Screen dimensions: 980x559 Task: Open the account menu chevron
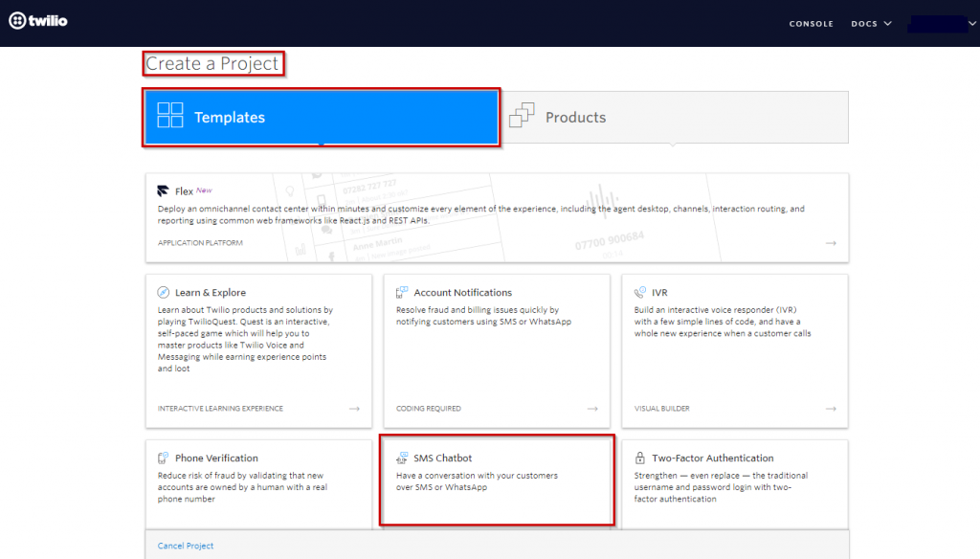click(x=972, y=24)
